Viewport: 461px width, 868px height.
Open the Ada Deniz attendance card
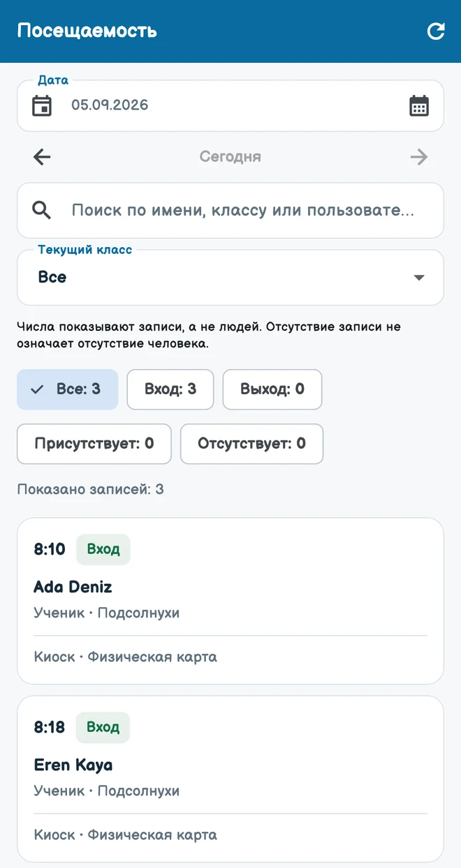point(230,601)
